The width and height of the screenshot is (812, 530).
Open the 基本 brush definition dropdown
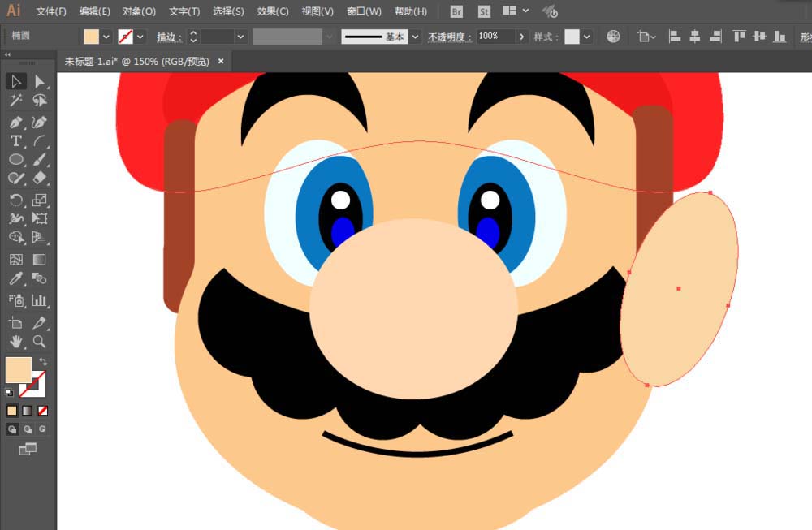(415, 37)
